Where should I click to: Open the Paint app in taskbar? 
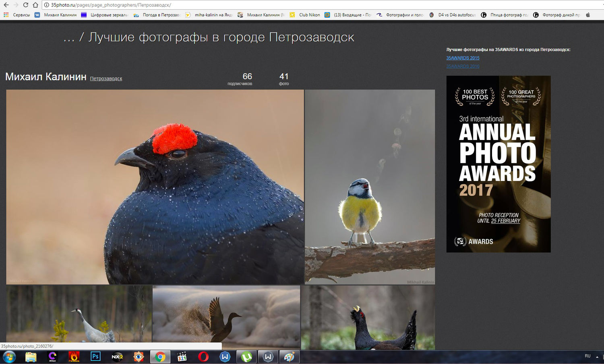point(289,356)
